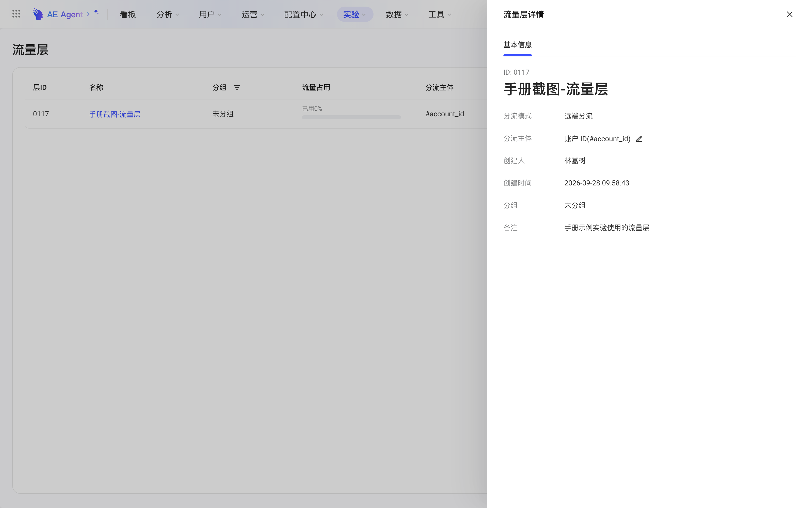Click the AE Agent logo icon
Image resolution: width=812 pixels, height=508 pixels.
pyautogui.click(x=38, y=14)
